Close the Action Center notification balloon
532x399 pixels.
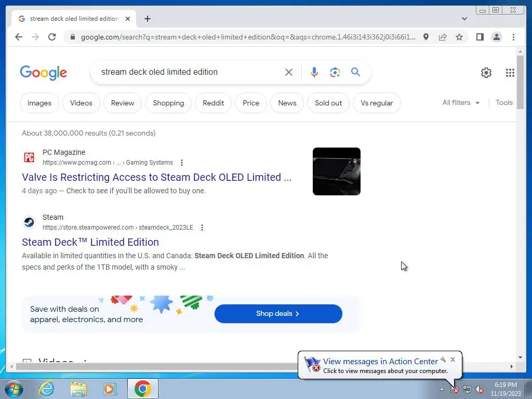pos(453,360)
